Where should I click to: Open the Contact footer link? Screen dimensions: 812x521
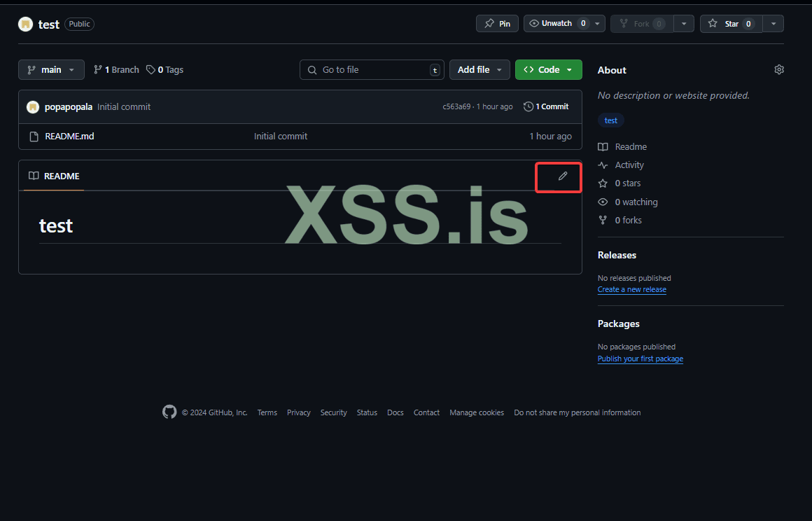[x=426, y=412]
